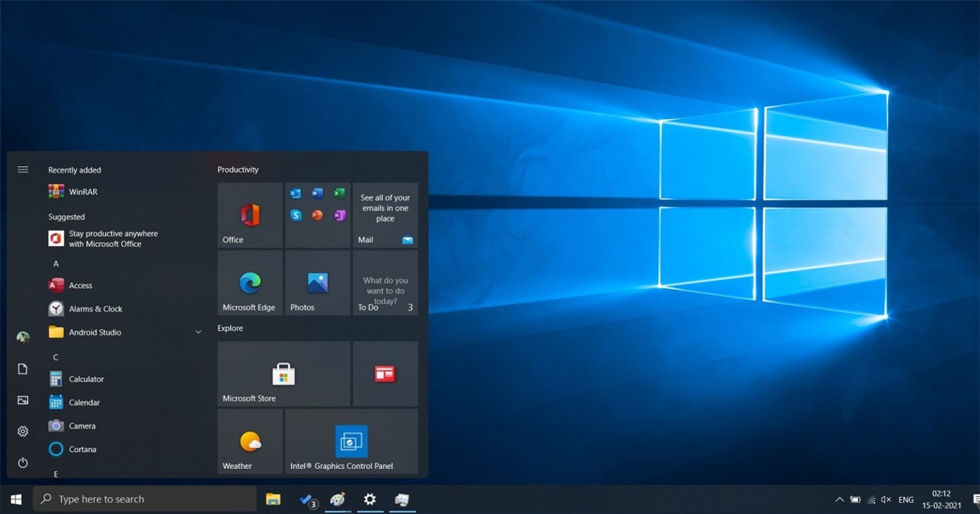Open Documents from the Start sidebar

[22, 368]
